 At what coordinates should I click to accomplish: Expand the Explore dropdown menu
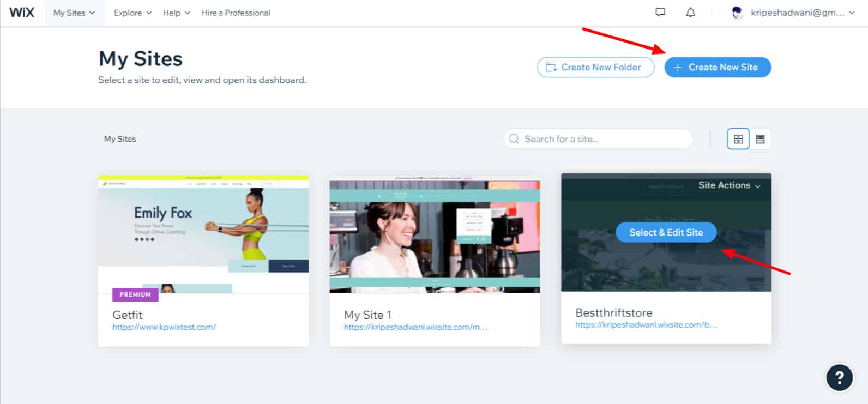(132, 13)
